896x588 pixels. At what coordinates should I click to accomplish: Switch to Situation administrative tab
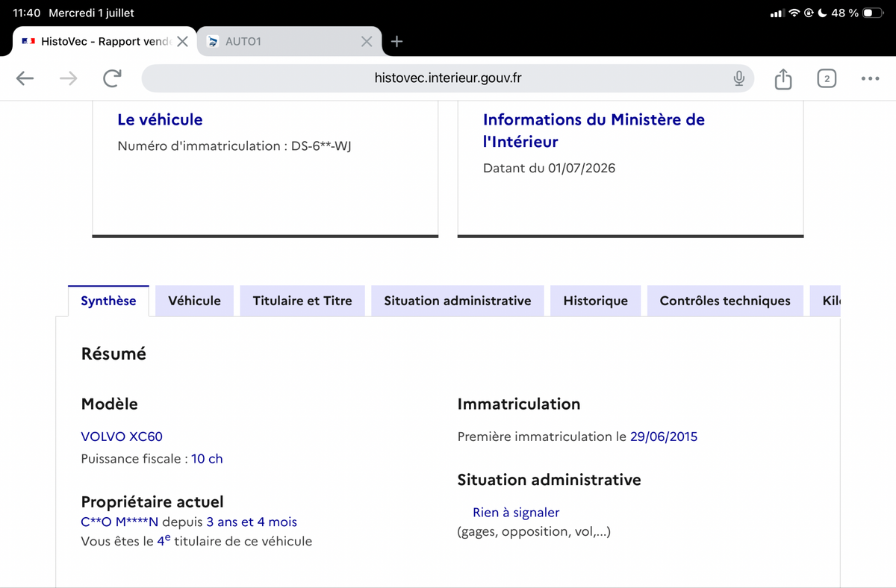click(x=458, y=301)
